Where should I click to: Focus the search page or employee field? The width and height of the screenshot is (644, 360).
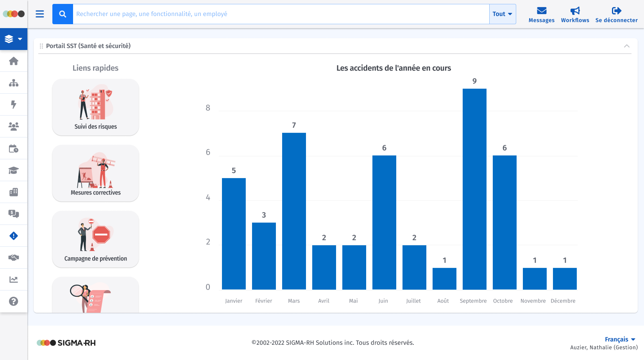point(281,14)
